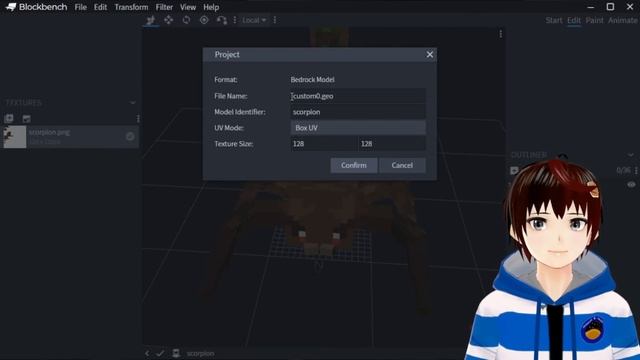Click the Import Texture icon in Textures panel
The height and width of the screenshot is (360, 640).
(x=9, y=118)
